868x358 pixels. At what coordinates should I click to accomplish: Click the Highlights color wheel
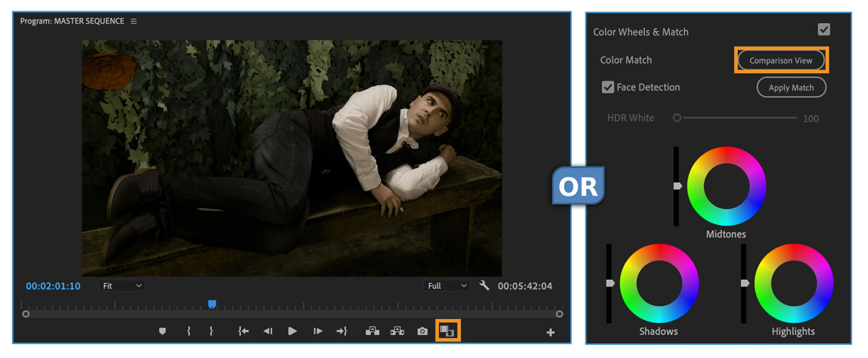coord(794,283)
